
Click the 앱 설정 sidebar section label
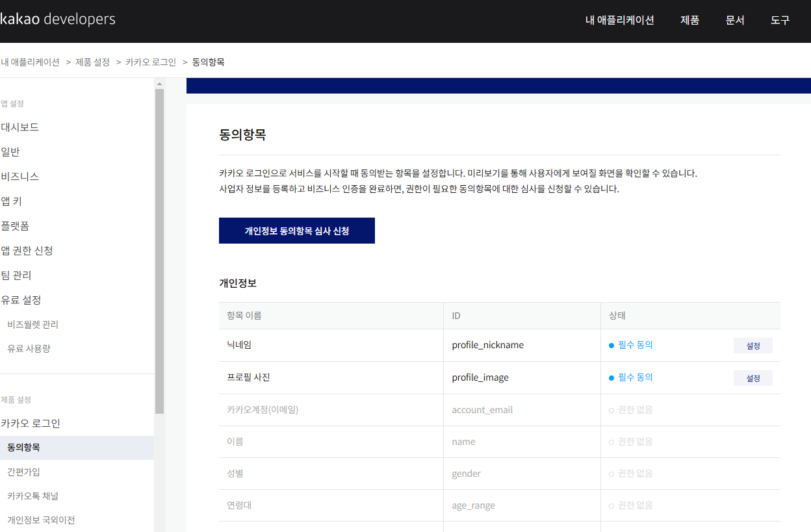12,103
